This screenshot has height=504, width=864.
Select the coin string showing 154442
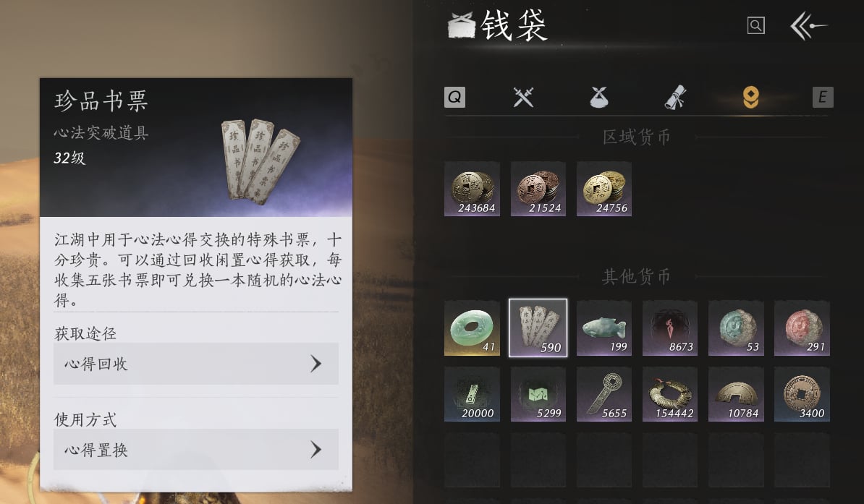point(670,394)
